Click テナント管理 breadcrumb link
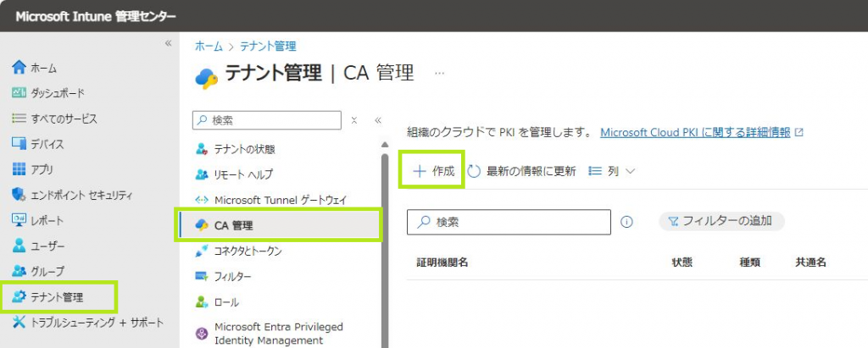The image size is (868, 348). pos(268,47)
